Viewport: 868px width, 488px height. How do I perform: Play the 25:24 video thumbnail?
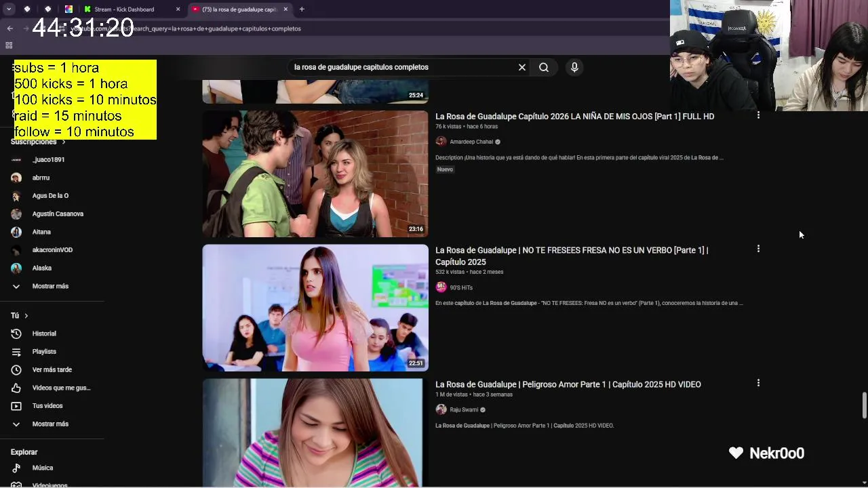[x=315, y=91]
